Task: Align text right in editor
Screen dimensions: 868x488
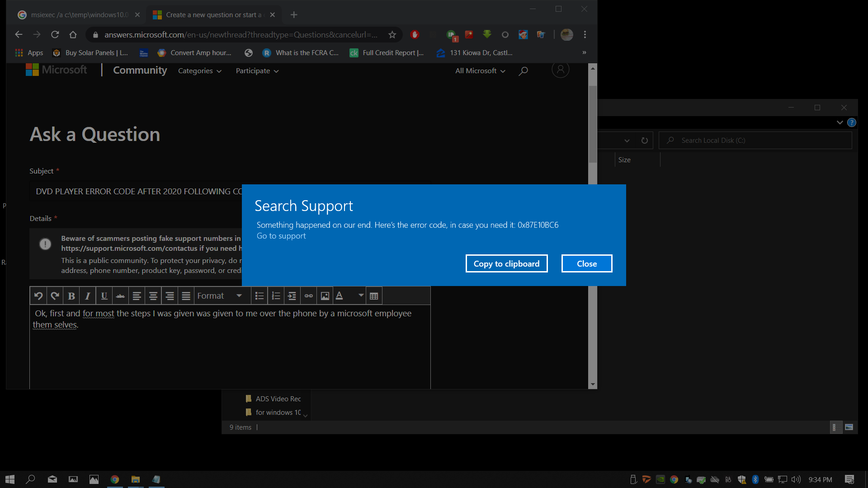Action: (x=170, y=296)
